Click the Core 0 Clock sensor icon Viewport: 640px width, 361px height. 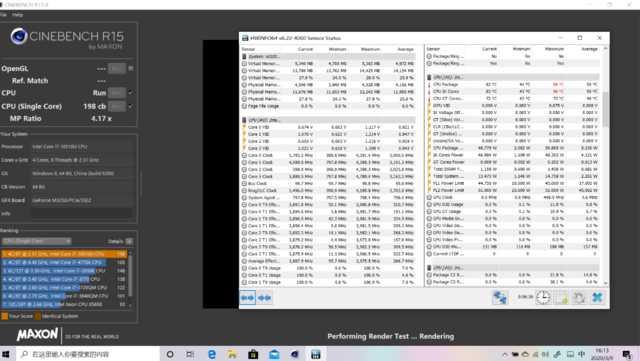point(244,156)
